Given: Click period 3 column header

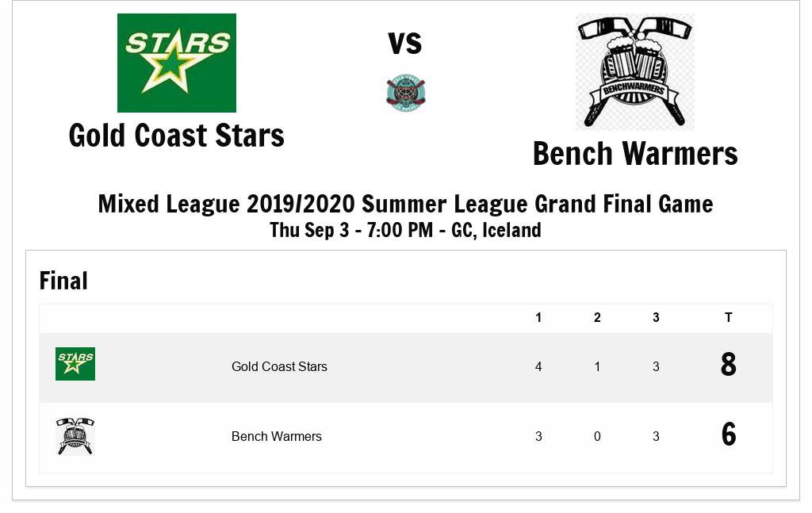Looking at the screenshot, I should point(656,318).
